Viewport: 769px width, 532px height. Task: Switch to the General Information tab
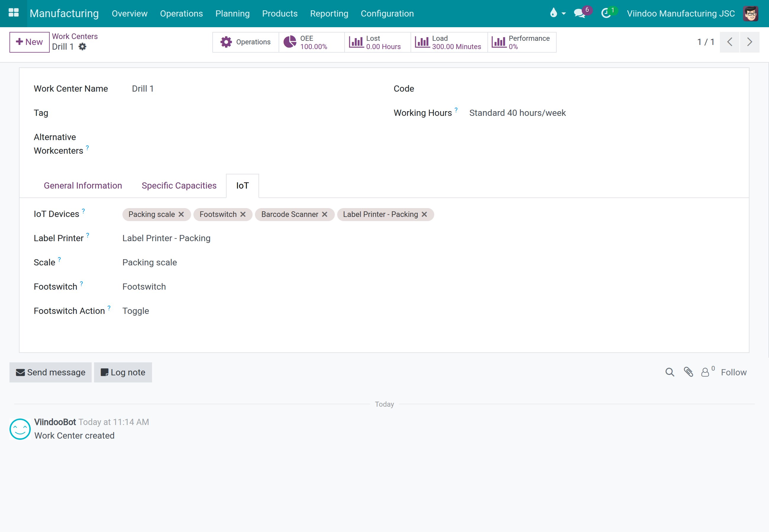click(83, 186)
